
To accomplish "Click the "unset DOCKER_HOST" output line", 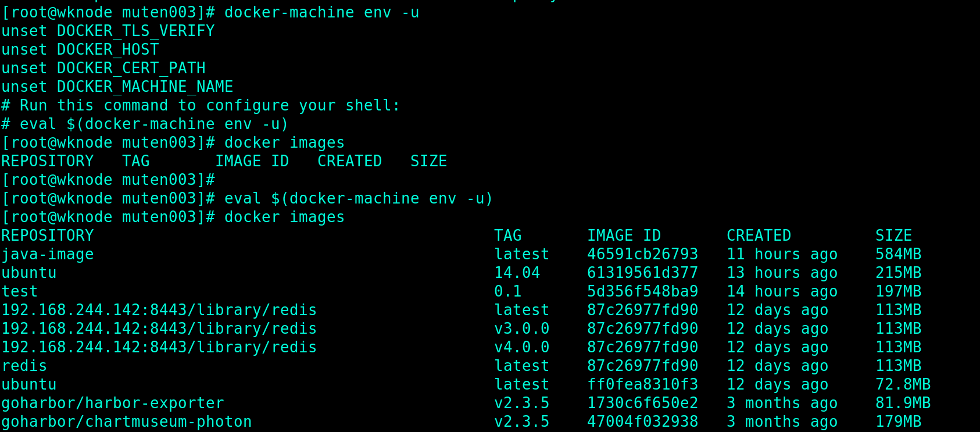I will [x=80, y=50].
